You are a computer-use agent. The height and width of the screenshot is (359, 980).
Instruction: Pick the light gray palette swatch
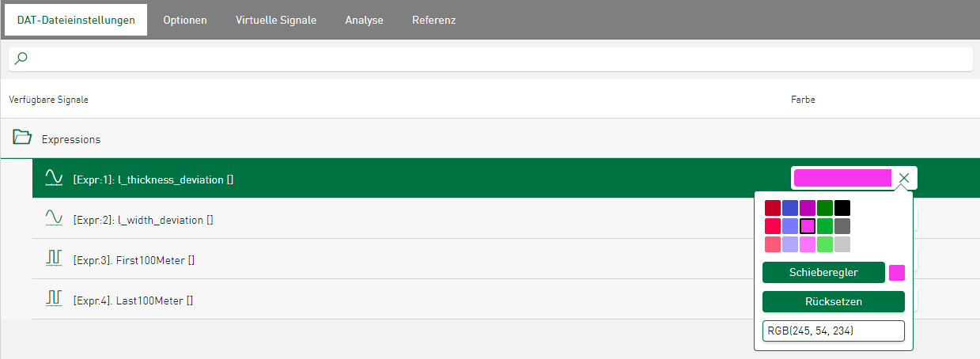click(842, 244)
